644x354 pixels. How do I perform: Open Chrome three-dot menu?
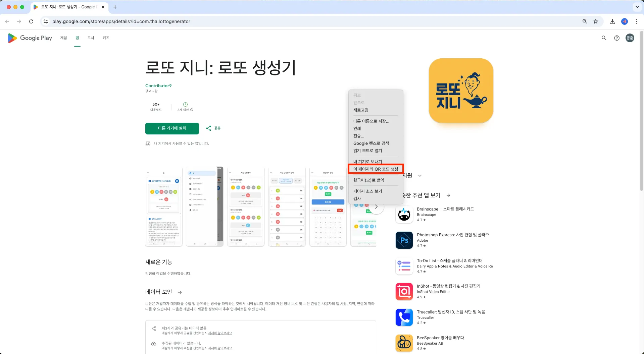tap(637, 21)
